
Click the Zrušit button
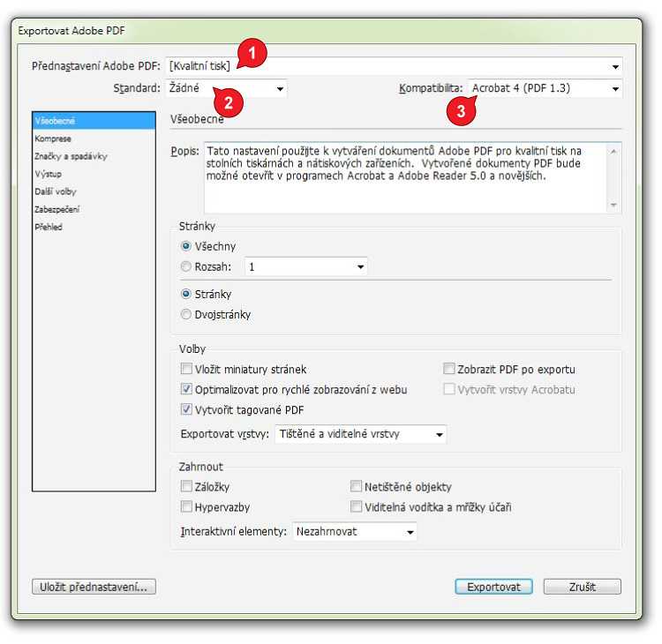pyautogui.click(x=583, y=587)
